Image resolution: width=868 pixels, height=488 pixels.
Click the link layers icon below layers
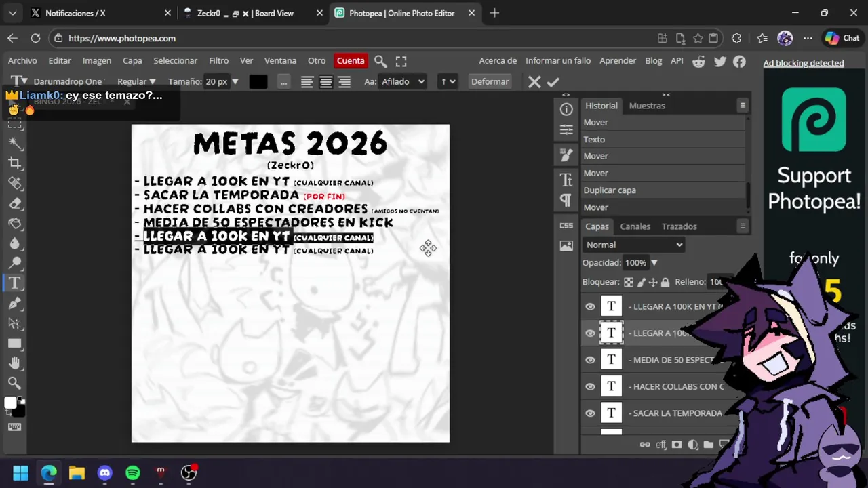645,445
